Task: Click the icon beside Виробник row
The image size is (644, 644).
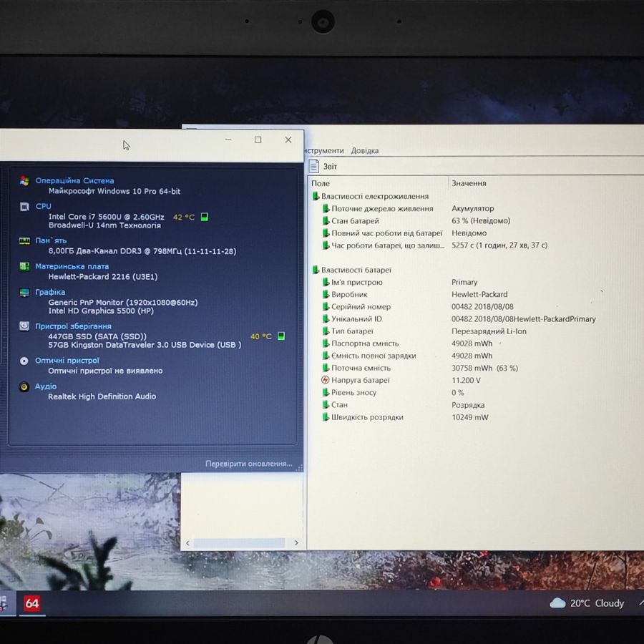Action: point(326,295)
